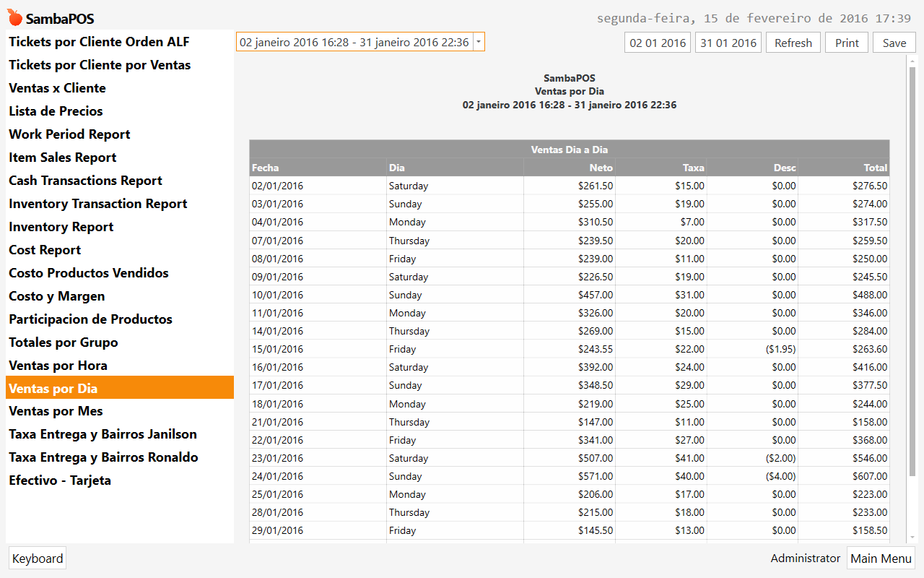Click the scrollbar down arrow
Image resolution: width=924 pixels, height=578 pixels.
[912, 538]
